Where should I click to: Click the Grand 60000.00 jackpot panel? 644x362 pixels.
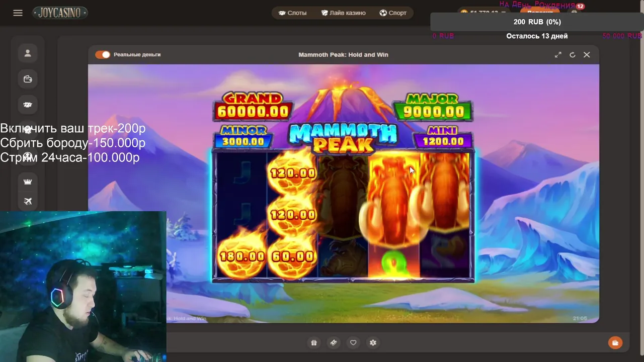[x=253, y=106]
